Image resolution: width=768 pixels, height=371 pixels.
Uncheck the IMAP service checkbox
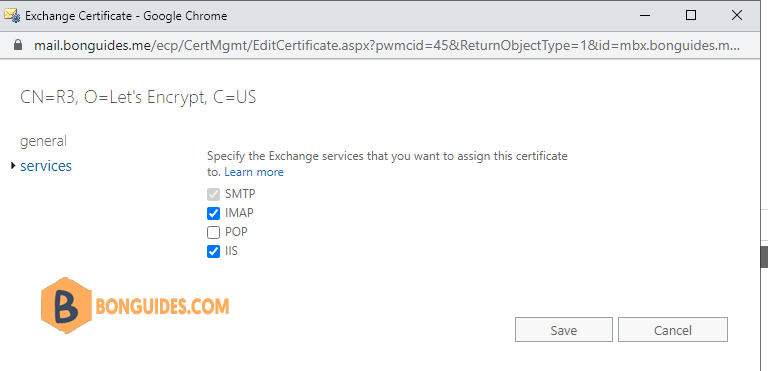(x=214, y=213)
